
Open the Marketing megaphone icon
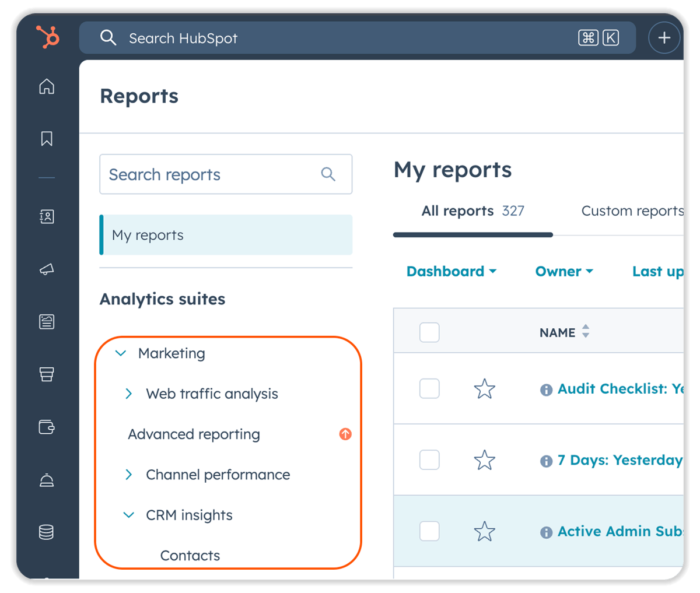coord(47,269)
